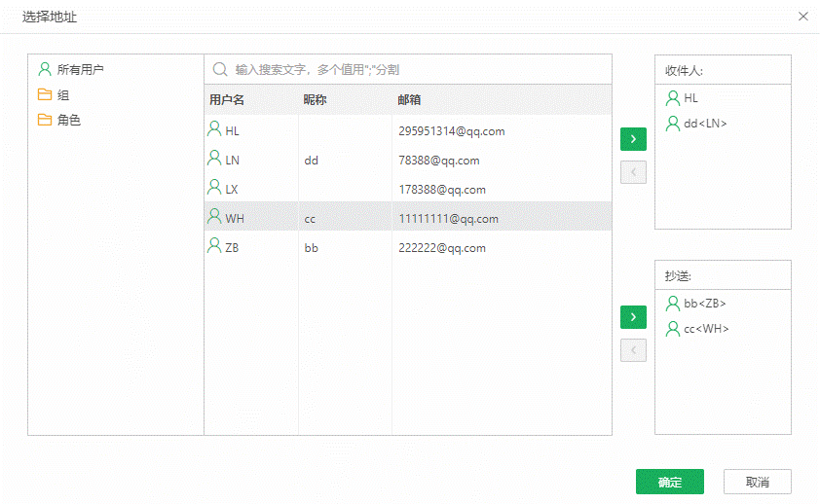This screenshot has width=820, height=504.
Task: Confirm with the 确定 button
Action: 670,482
